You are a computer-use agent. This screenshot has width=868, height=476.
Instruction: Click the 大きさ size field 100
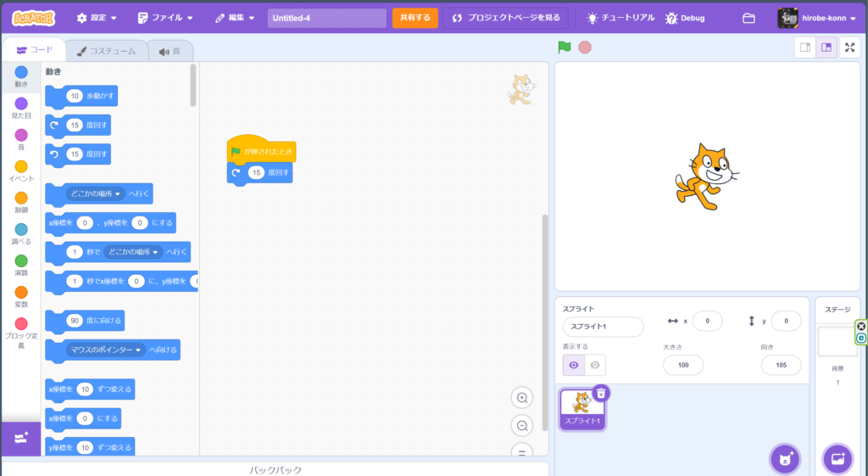tap(683, 365)
